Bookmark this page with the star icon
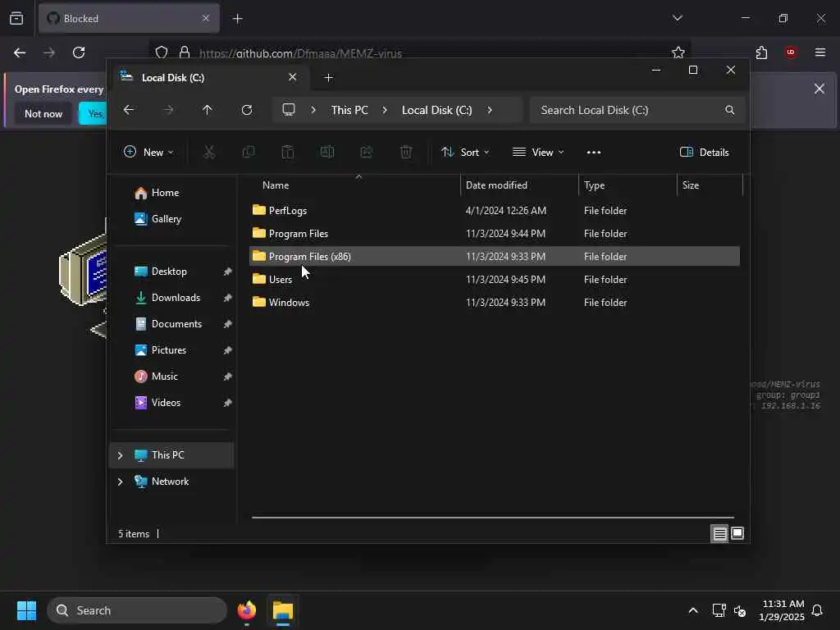Viewport: 840px width, 630px height. pyautogui.click(x=678, y=52)
